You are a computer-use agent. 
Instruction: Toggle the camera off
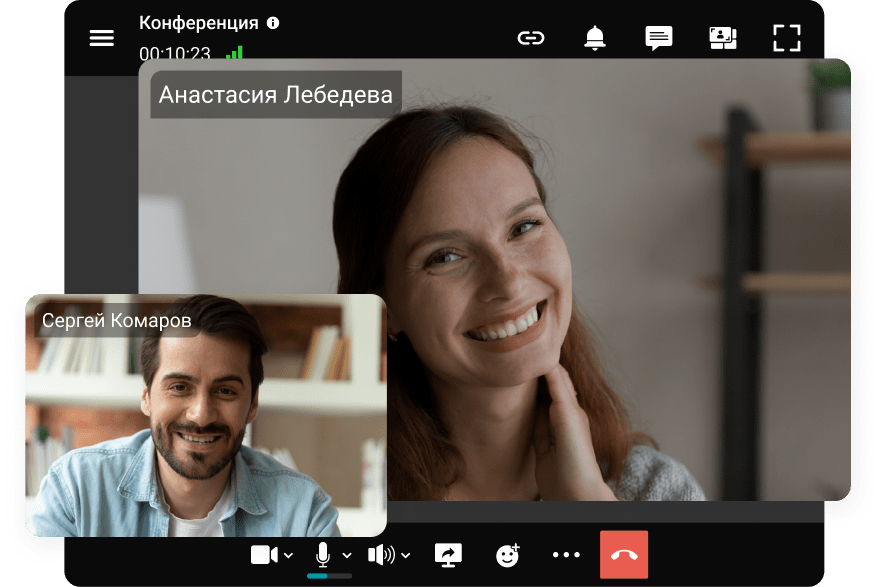pos(263,553)
